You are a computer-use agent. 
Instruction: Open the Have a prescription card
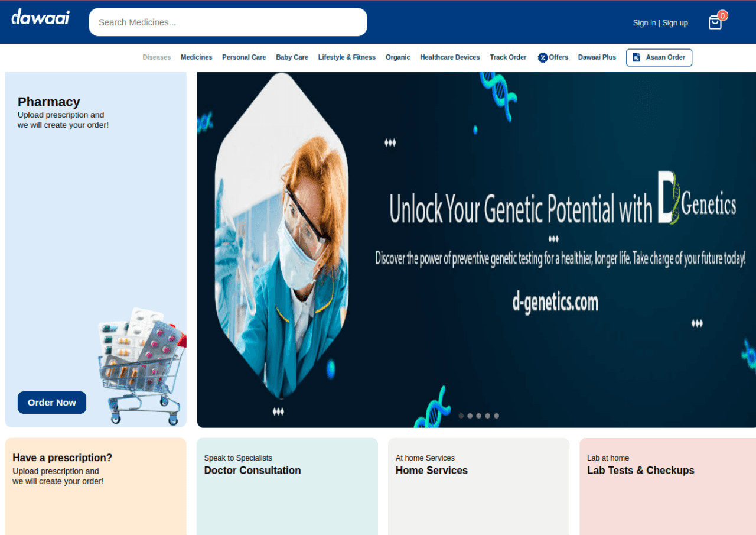pos(96,487)
